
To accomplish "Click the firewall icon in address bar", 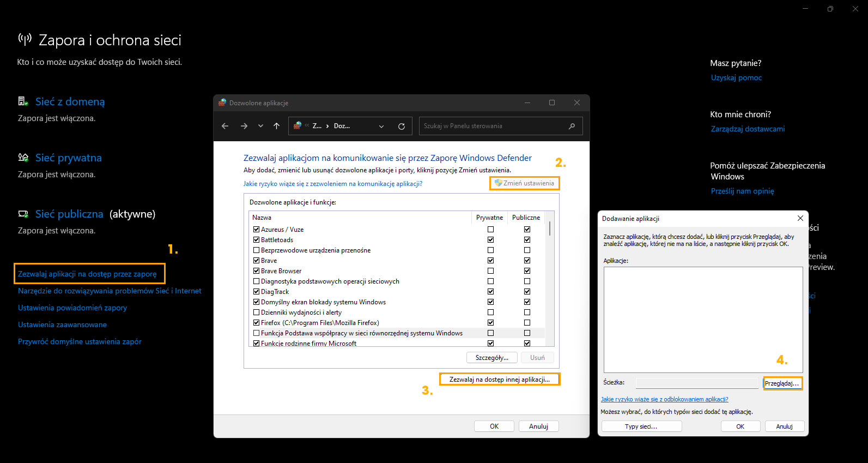I will pyautogui.click(x=298, y=125).
